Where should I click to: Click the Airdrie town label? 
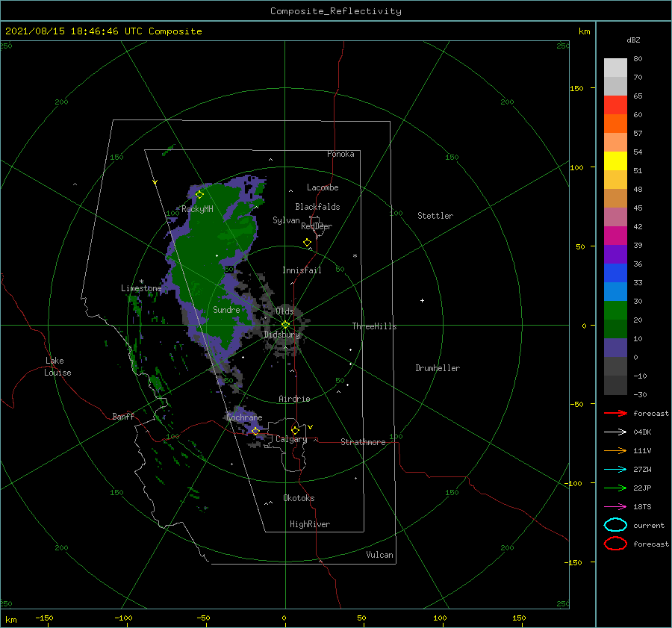294,399
